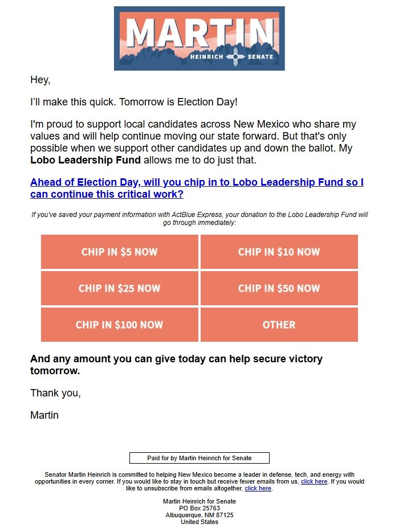Select the CHIP IN $25 NOW option

click(x=119, y=288)
